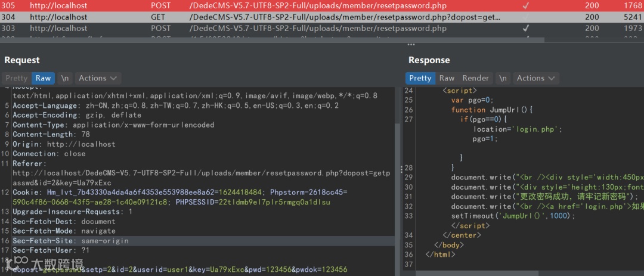Screen dimensions: 644x276
Task: Click the Accept-Encoding: gzip, deflate line
Action: [77, 115]
